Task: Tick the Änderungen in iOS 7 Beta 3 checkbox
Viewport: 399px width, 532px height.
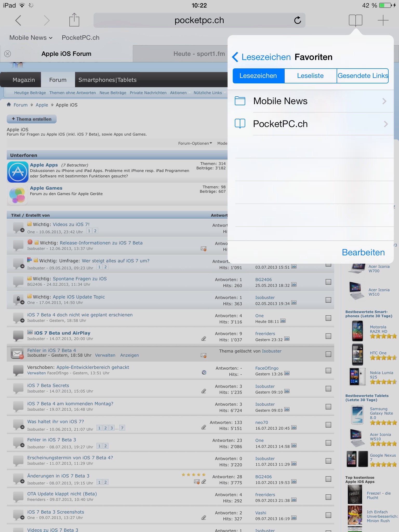Action: [328, 479]
